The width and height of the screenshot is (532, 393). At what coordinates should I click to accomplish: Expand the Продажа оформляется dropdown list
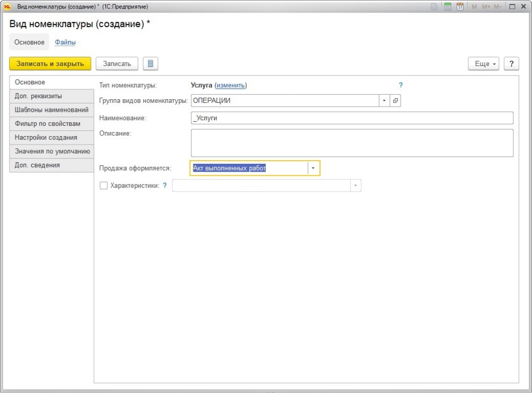(313, 168)
